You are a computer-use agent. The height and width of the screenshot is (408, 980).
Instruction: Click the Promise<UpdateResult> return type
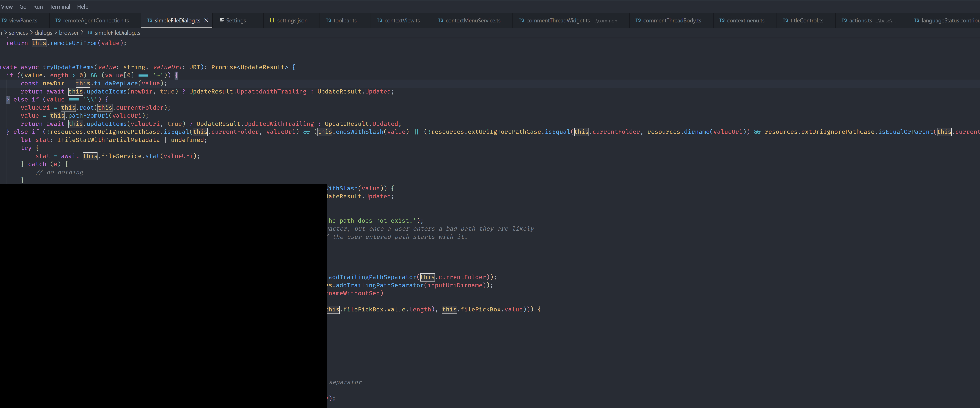(x=250, y=67)
